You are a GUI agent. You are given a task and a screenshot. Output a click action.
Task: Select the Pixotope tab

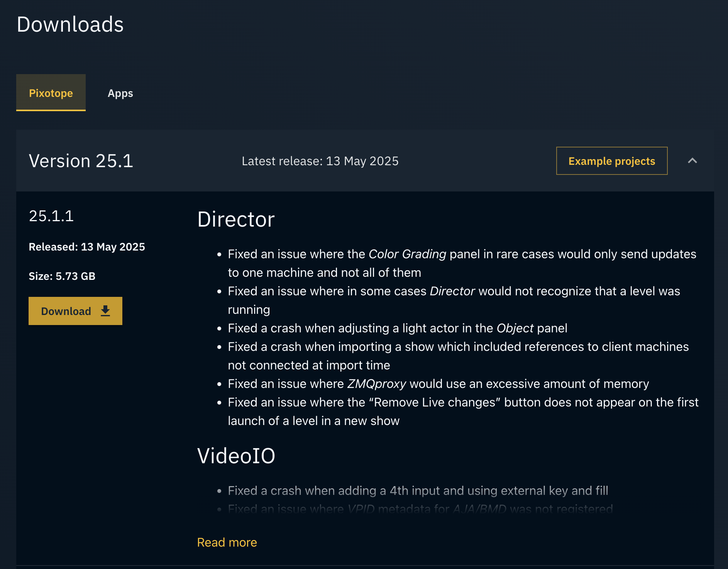click(51, 93)
